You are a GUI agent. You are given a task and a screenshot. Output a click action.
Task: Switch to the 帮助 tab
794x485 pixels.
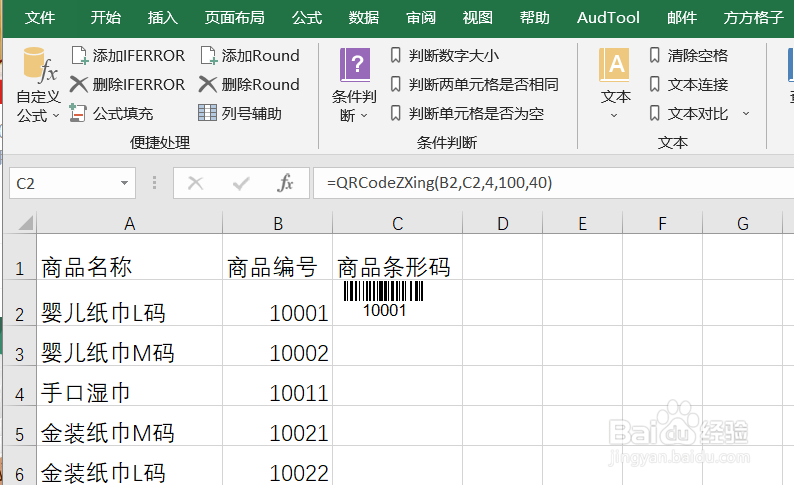pyautogui.click(x=534, y=18)
